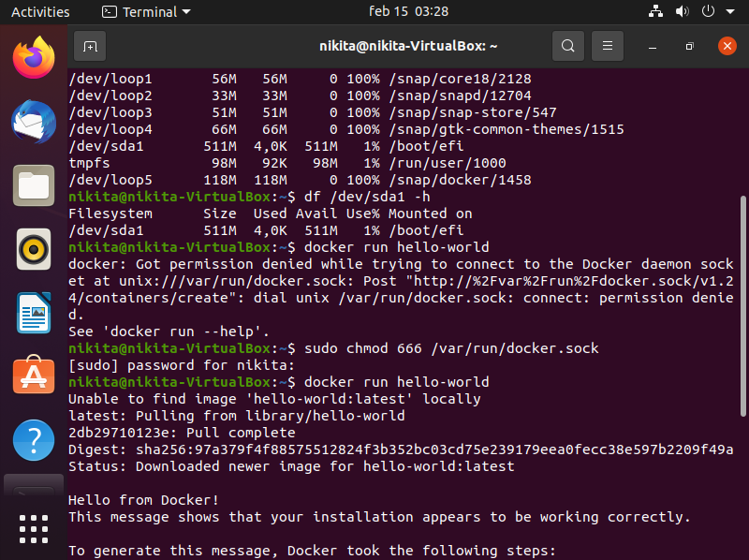Click the volume speaker icon
Viewport: 749px width, 560px height.
(682, 11)
